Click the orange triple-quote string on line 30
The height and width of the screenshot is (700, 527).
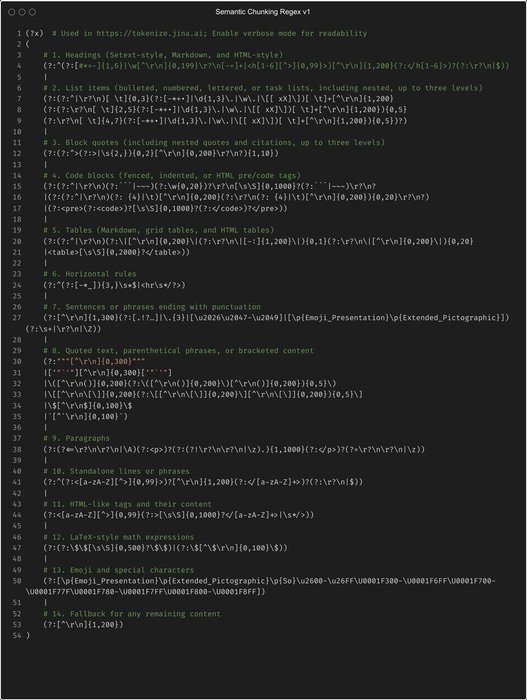(x=100, y=362)
